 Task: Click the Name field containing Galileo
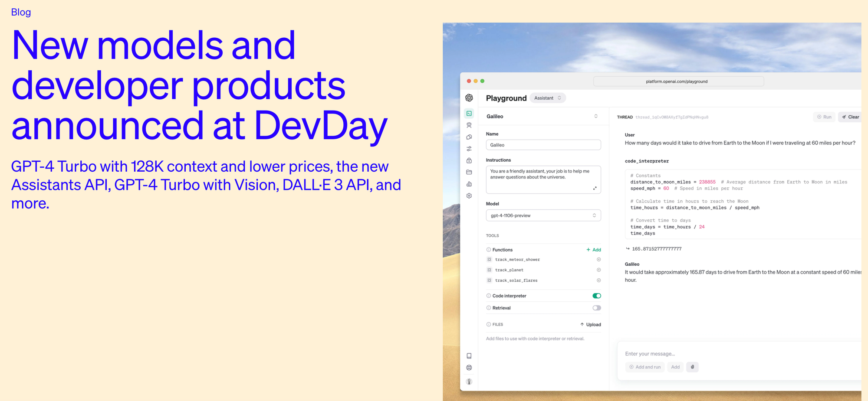[543, 145]
